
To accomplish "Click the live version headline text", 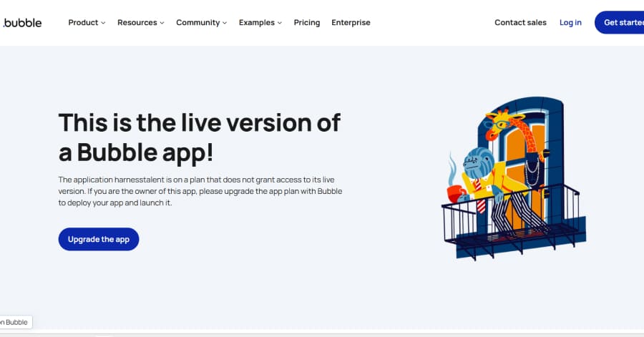I will point(199,137).
